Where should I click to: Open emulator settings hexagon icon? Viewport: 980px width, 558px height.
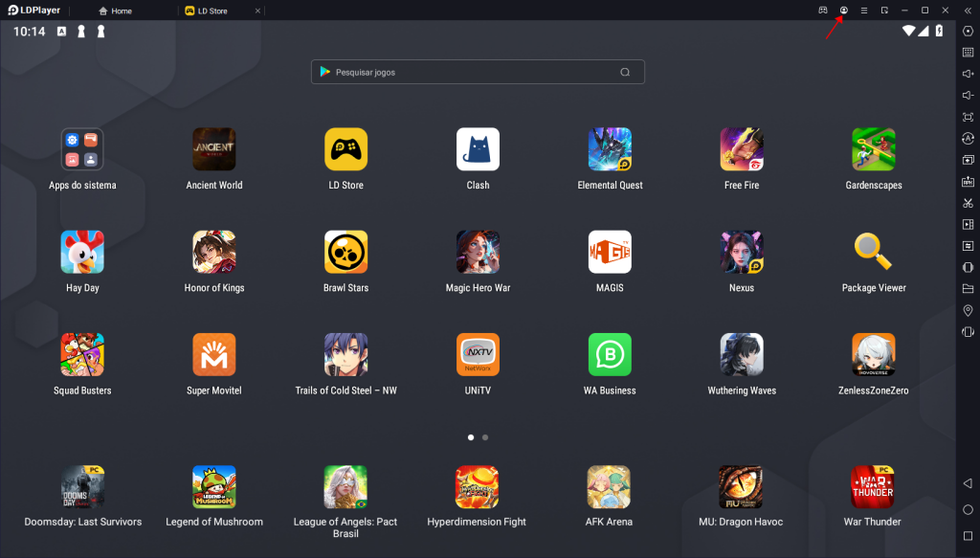[968, 31]
